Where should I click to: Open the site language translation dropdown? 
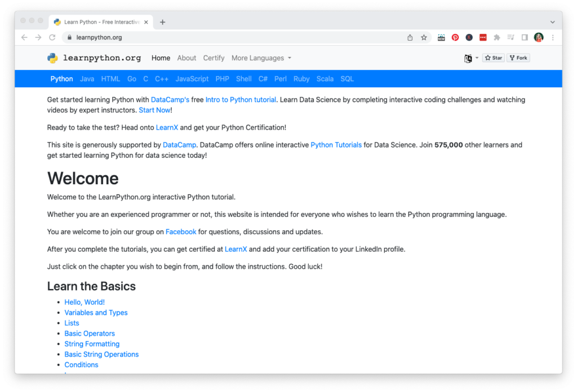[471, 58]
